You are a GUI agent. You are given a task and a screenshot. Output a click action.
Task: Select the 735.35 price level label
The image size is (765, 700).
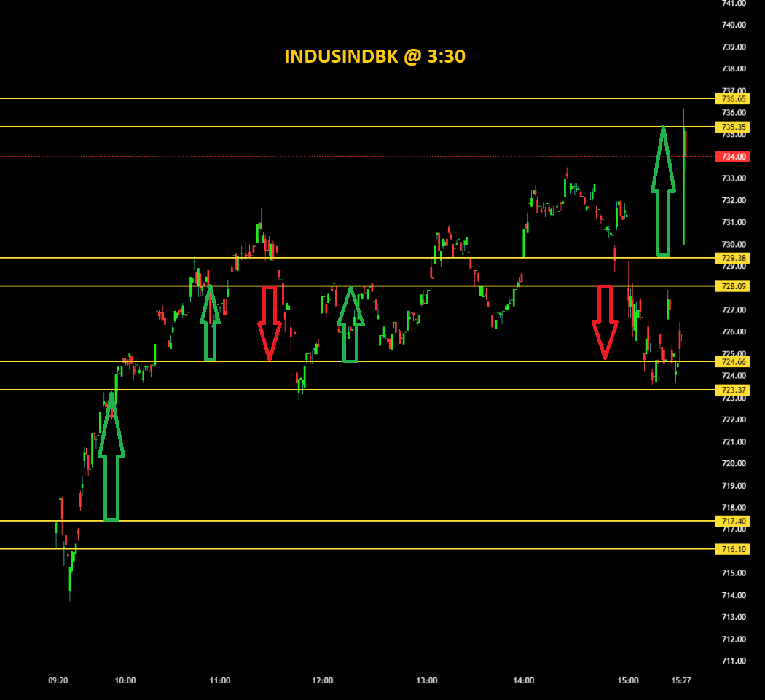tap(733, 127)
